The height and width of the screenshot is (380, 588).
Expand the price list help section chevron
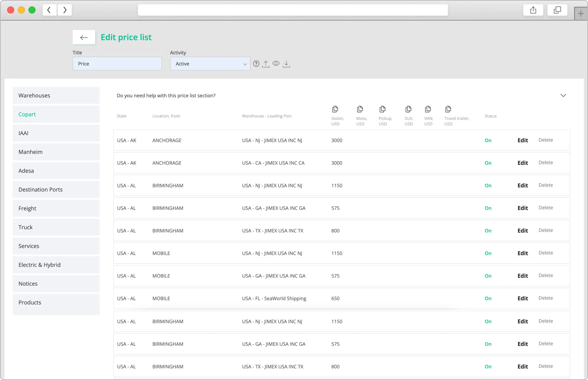(x=563, y=96)
